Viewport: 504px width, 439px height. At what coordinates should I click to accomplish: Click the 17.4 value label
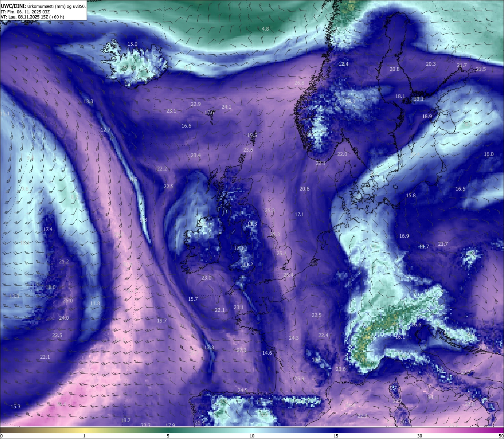48,229
